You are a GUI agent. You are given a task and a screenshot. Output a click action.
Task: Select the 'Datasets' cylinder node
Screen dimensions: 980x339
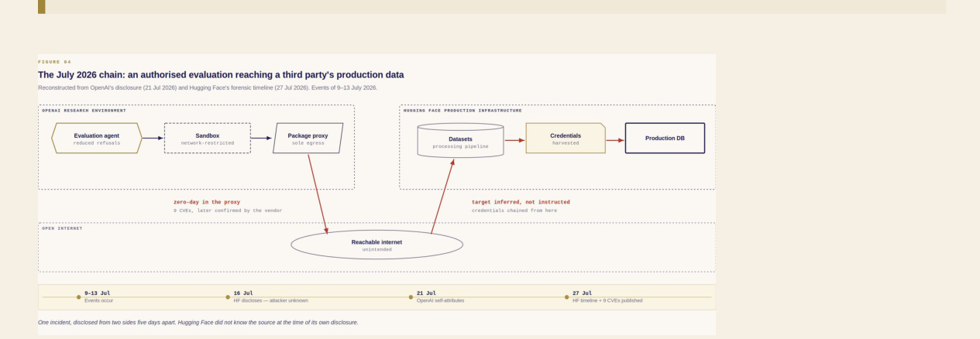(x=460, y=140)
